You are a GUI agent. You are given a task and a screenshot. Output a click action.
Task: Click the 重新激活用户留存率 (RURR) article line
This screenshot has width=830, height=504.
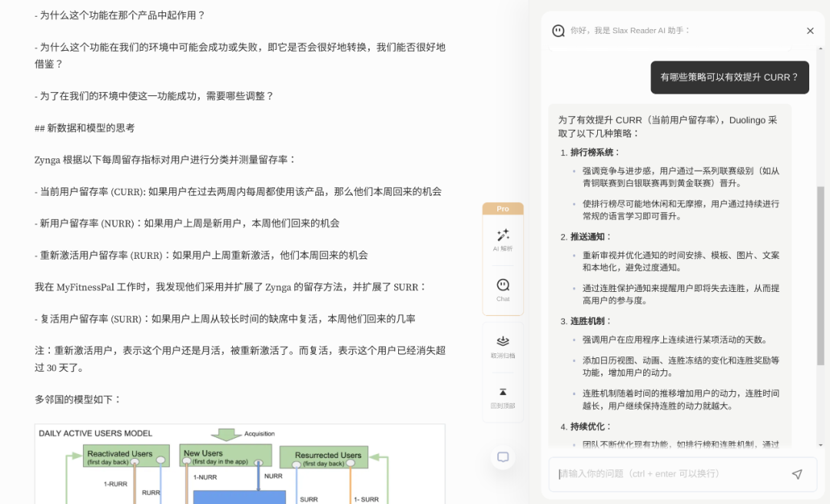coord(201,255)
